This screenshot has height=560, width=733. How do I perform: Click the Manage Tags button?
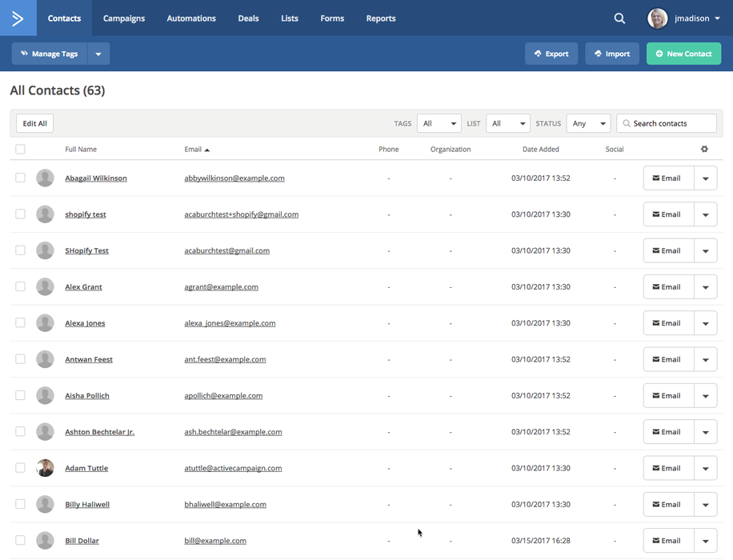pyautogui.click(x=50, y=54)
